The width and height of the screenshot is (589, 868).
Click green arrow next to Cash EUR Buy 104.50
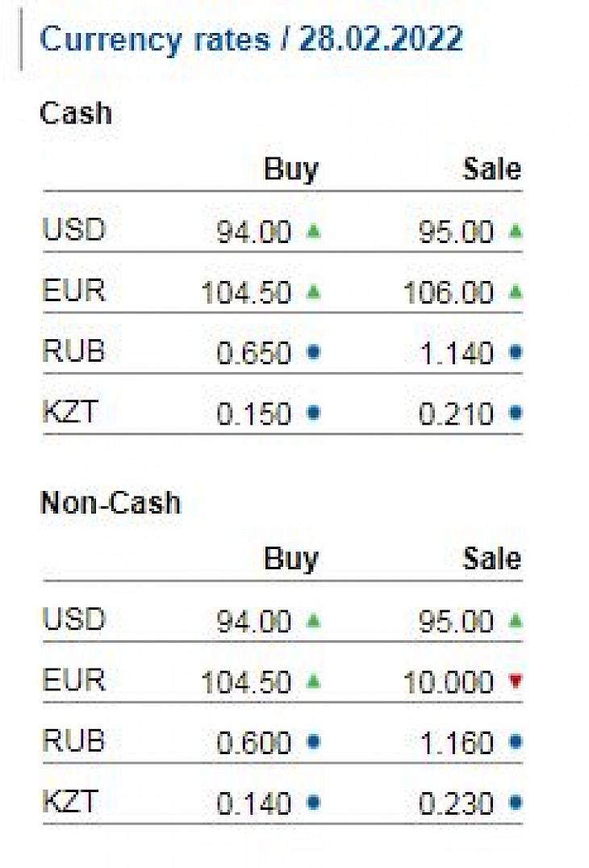pos(314,291)
